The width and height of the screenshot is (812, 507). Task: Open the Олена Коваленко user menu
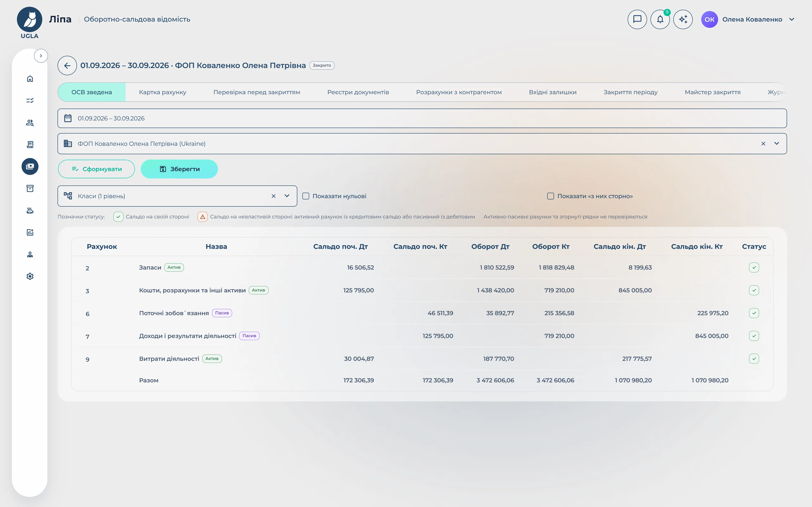[x=748, y=19]
